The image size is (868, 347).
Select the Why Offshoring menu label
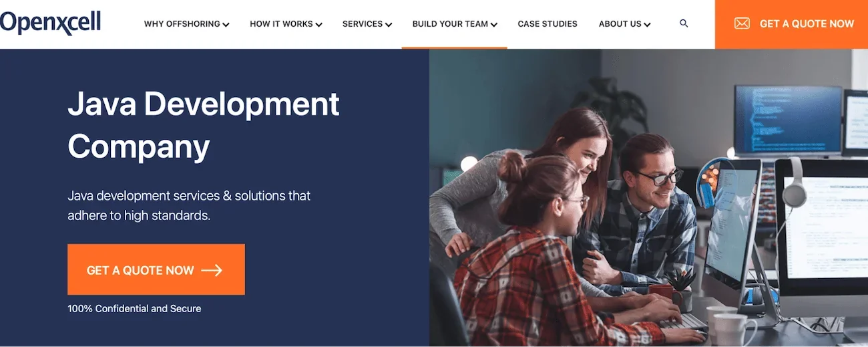tap(182, 24)
